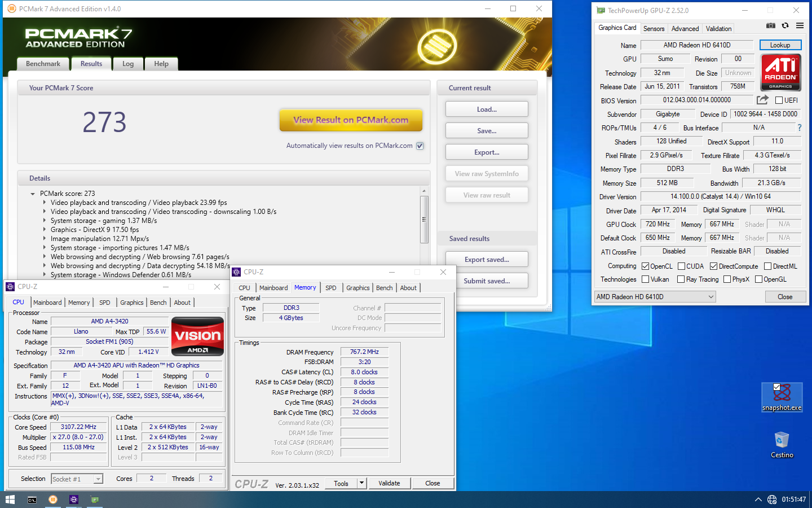Expand the Image manipulation 12.71 Mpx/s item
The height and width of the screenshot is (508, 812).
(45, 239)
